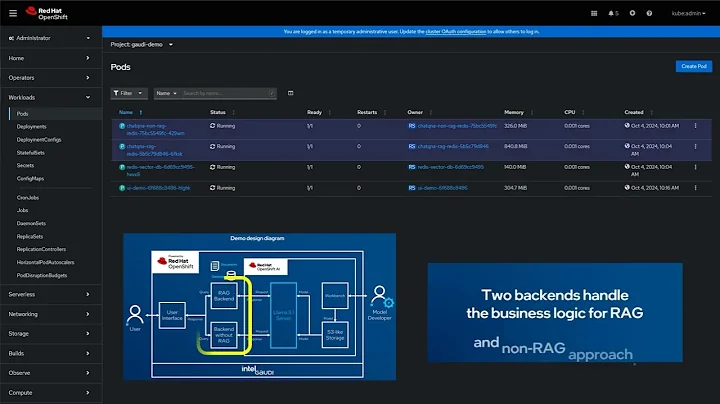
Task: Open the application launcher grid icon
Action: pyautogui.click(x=594, y=13)
